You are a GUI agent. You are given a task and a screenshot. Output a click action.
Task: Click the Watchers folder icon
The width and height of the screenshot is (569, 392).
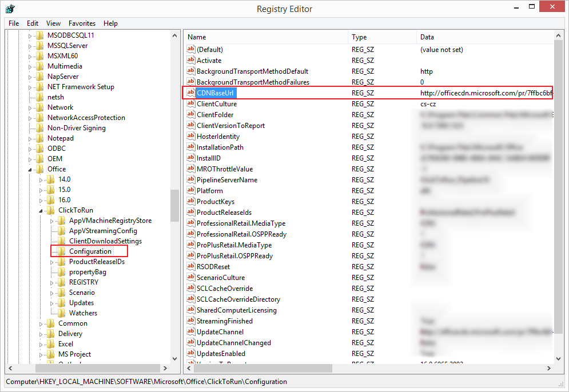62,313
